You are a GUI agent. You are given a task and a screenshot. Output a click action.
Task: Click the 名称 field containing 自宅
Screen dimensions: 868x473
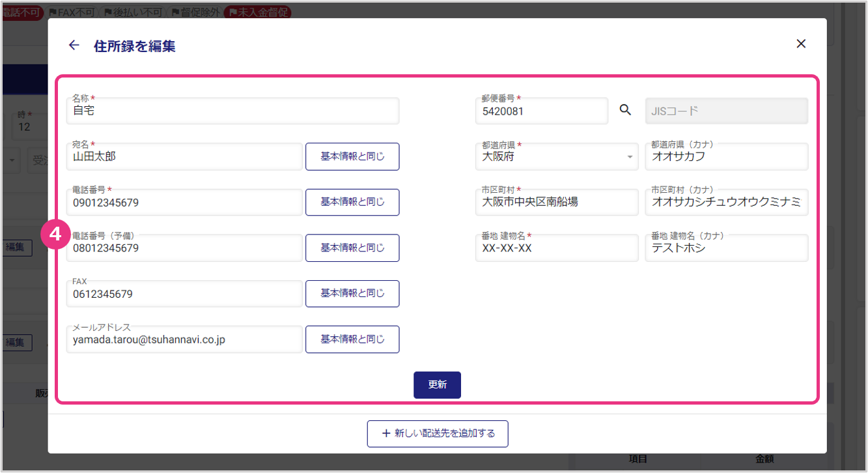[232, 111]
